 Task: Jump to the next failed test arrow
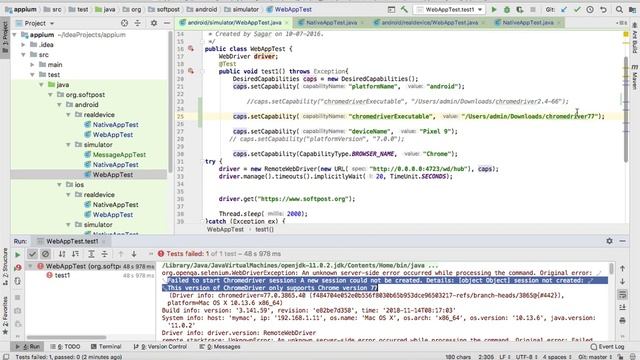point(134,254)
